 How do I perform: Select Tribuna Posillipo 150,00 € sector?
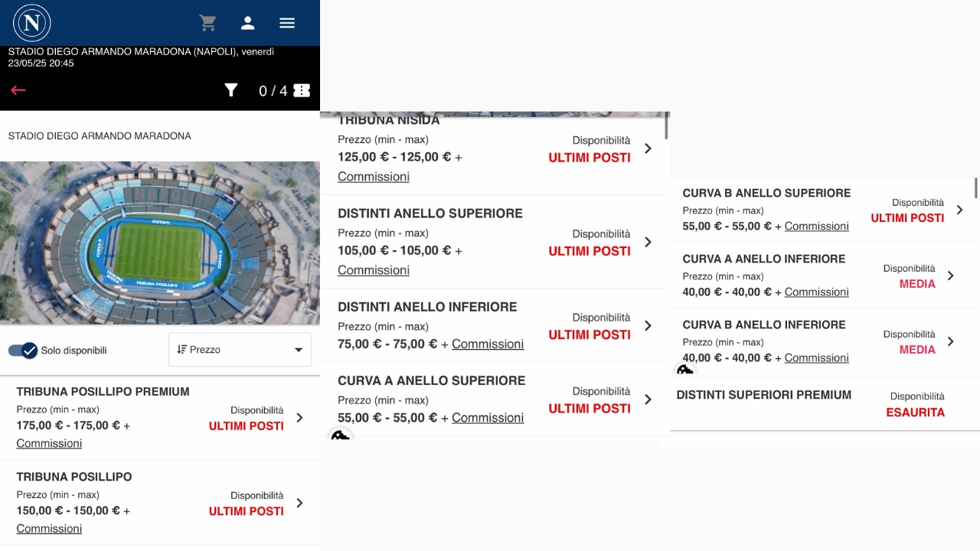click(x=160, y=503)
